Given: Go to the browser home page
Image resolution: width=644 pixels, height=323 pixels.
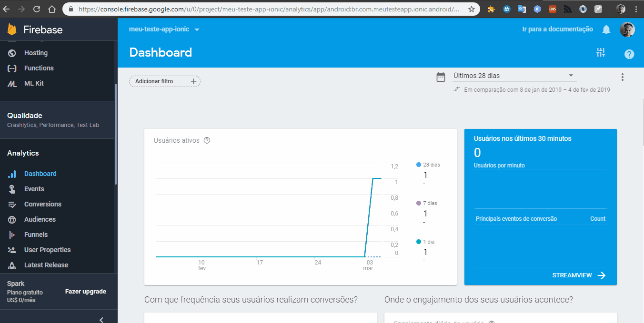Looking at the screenshot, I should click(x=52, y=9).
